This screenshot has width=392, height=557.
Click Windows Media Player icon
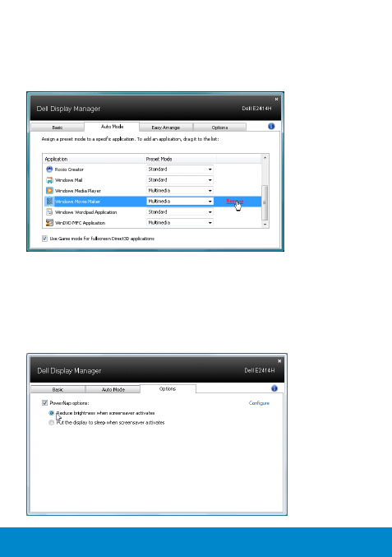[x=49, y=191]
